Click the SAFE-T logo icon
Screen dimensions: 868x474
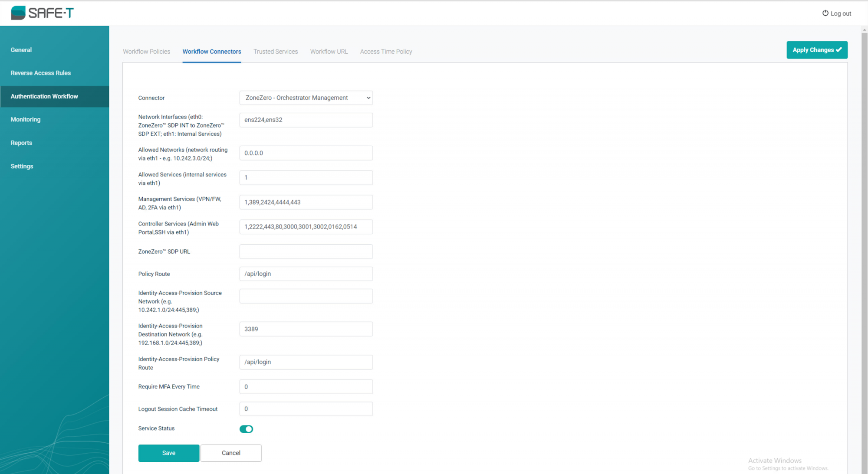tap(18, 13)
